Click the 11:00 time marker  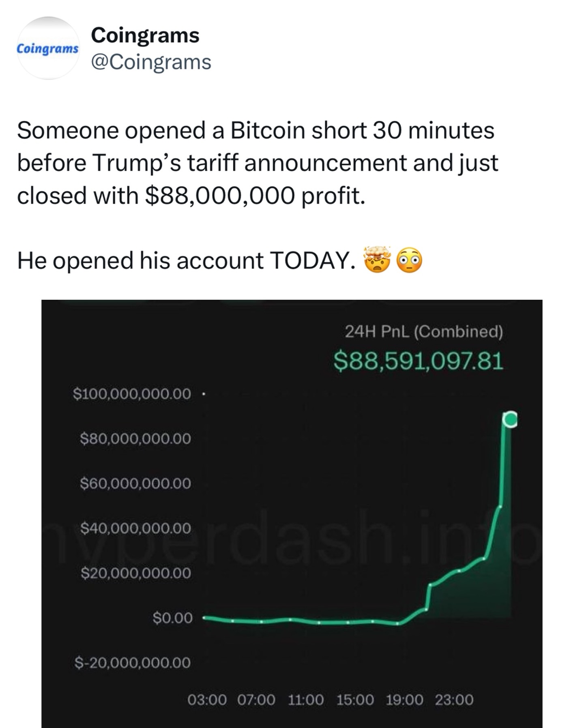306,700
